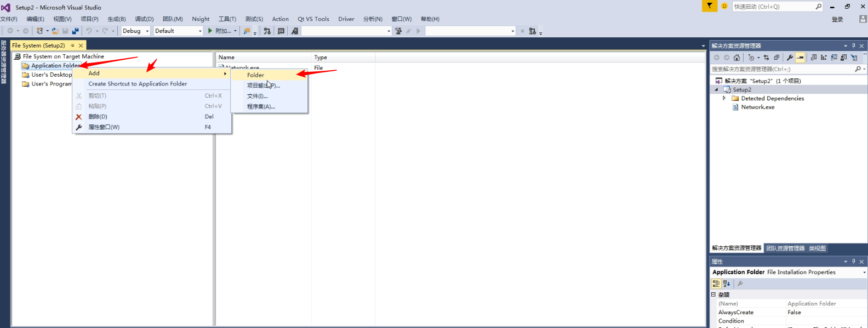Switch to the 团队资源管理器 tab
Viewport: 868px width, 328px height.
pos(785,248)
